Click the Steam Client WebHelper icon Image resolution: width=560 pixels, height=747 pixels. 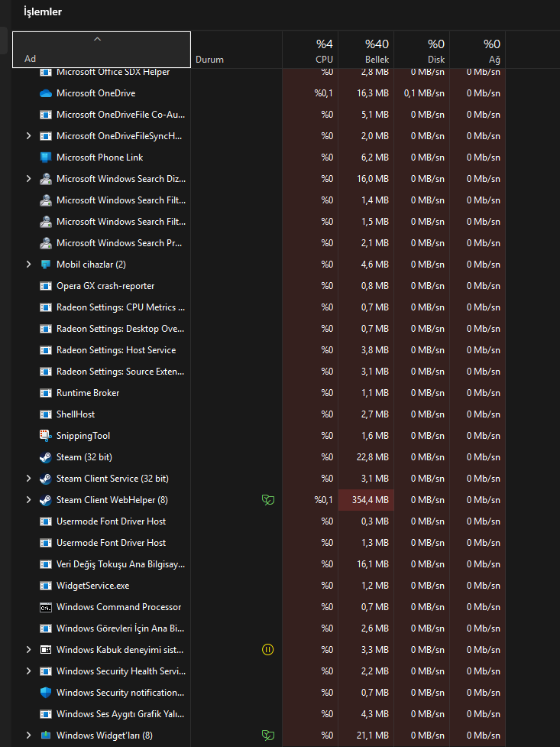46,500
